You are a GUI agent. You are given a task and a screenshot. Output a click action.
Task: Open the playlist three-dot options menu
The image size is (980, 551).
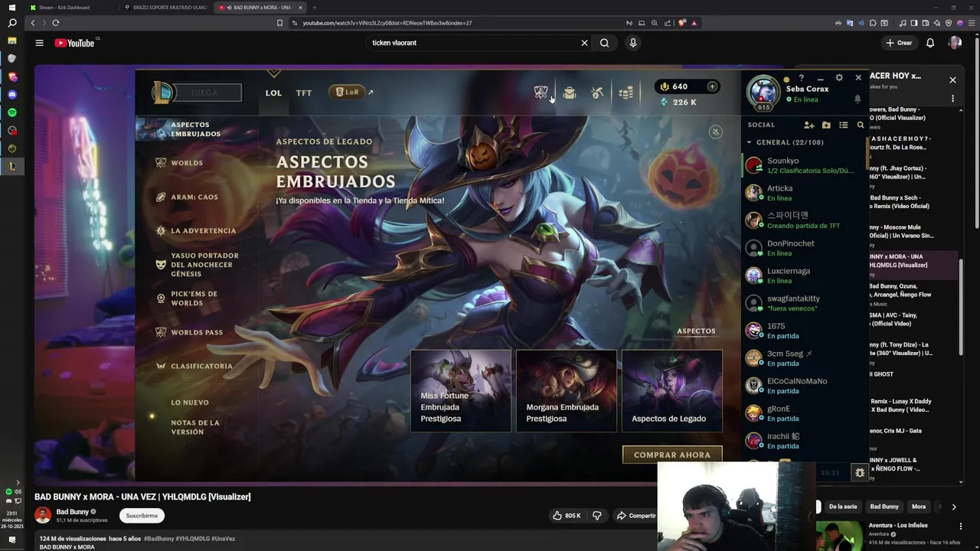952,99
